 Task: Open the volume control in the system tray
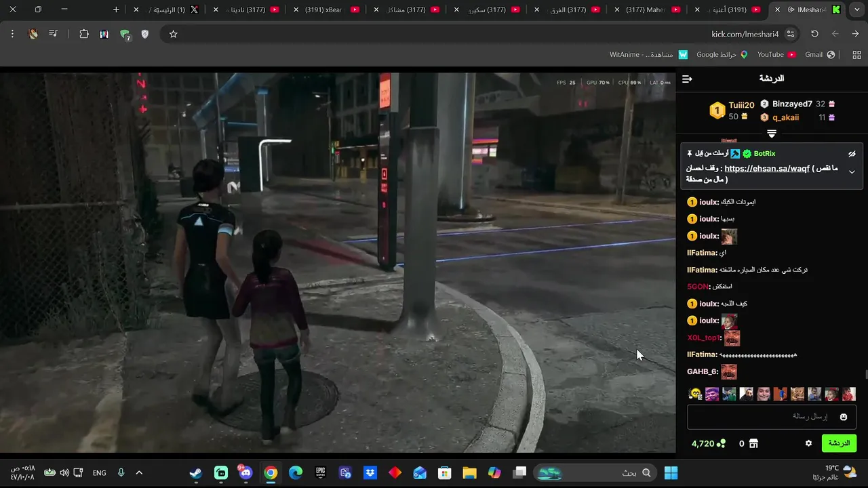64,472
